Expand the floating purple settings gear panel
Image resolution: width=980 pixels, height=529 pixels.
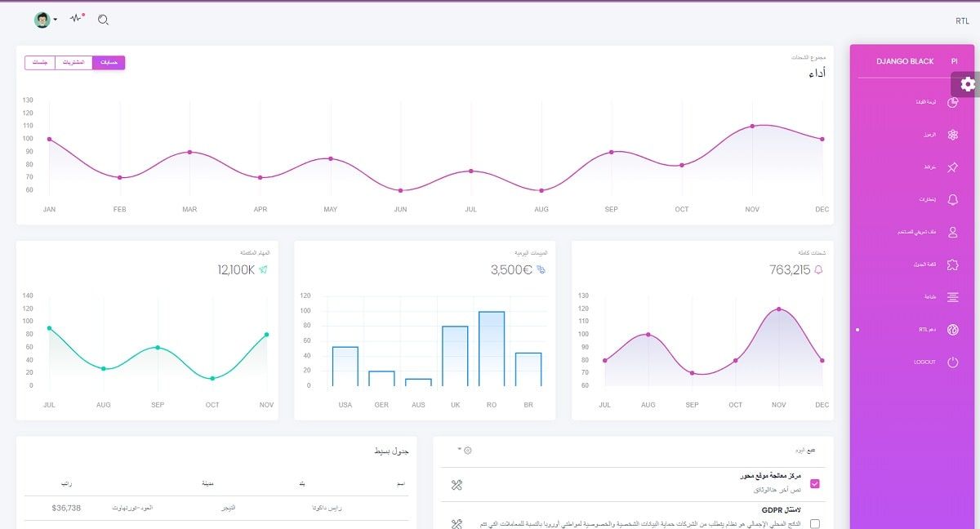(x=967, y=84)
